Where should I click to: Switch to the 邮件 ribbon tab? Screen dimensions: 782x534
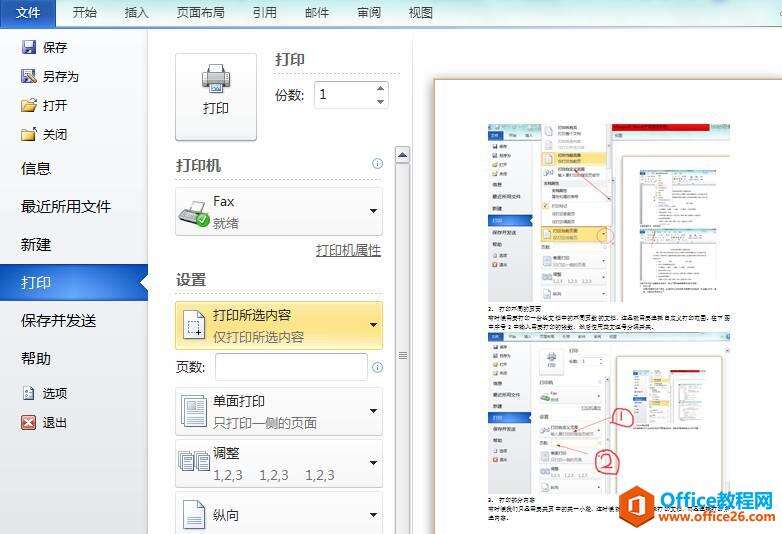317,12
